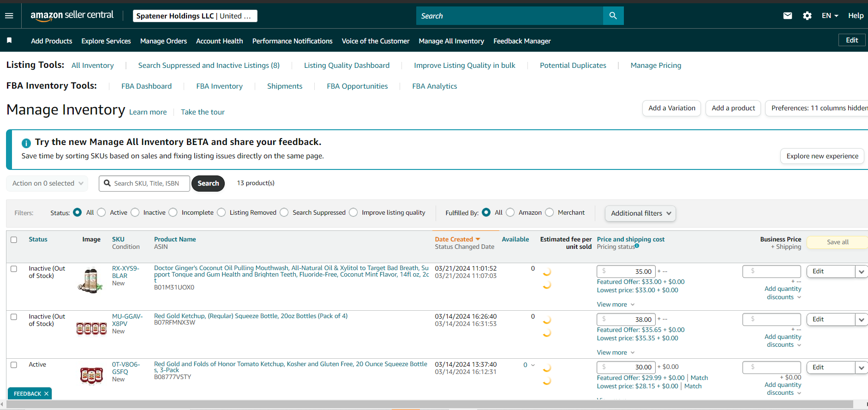
Task: Open Edit dropdown arrow for OT-V8O6-GSFQ
Action: (x=861, y=368)
